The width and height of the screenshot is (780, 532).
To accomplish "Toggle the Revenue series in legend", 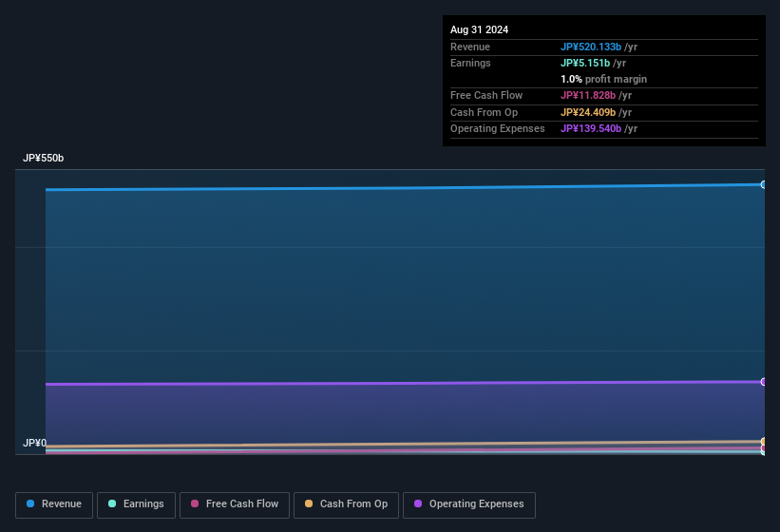I will coord(54,504).
